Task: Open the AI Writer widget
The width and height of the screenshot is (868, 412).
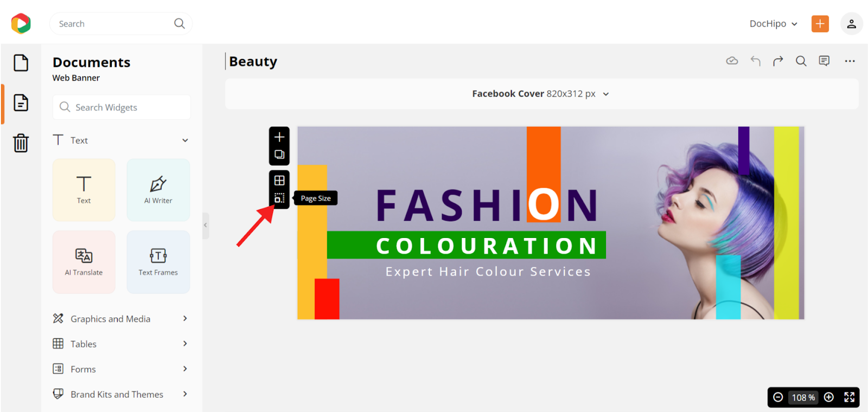Action: tap(158, 190)
